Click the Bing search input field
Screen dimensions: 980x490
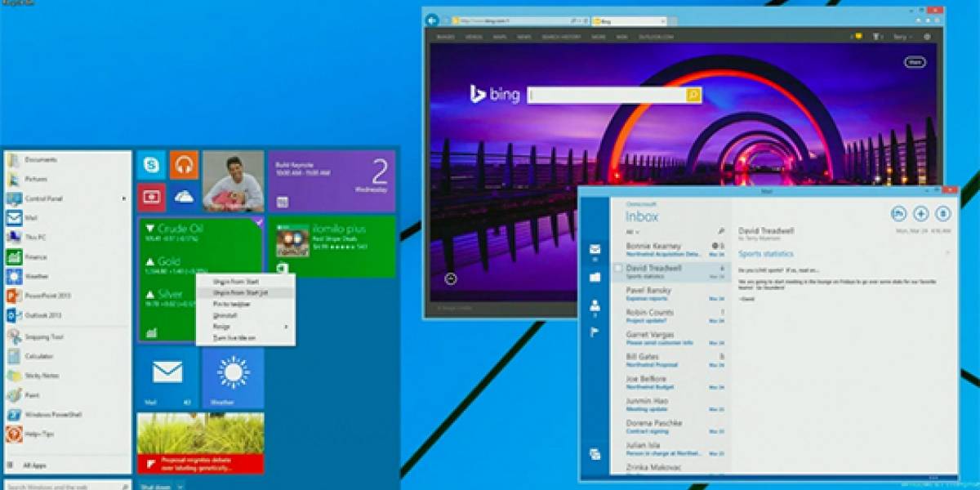pos(607,96)
